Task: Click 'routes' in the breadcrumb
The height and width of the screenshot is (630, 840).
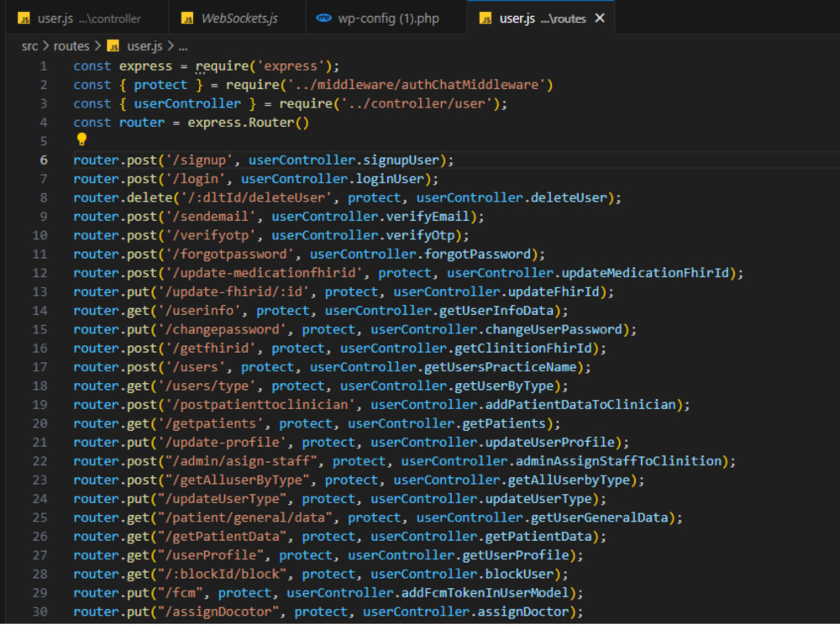Action: click(71, 46)
